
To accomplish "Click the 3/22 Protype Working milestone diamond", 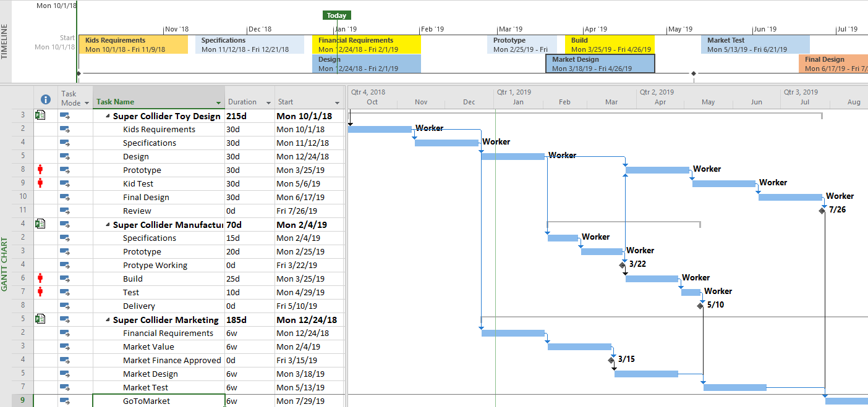I will click(623, 265).
